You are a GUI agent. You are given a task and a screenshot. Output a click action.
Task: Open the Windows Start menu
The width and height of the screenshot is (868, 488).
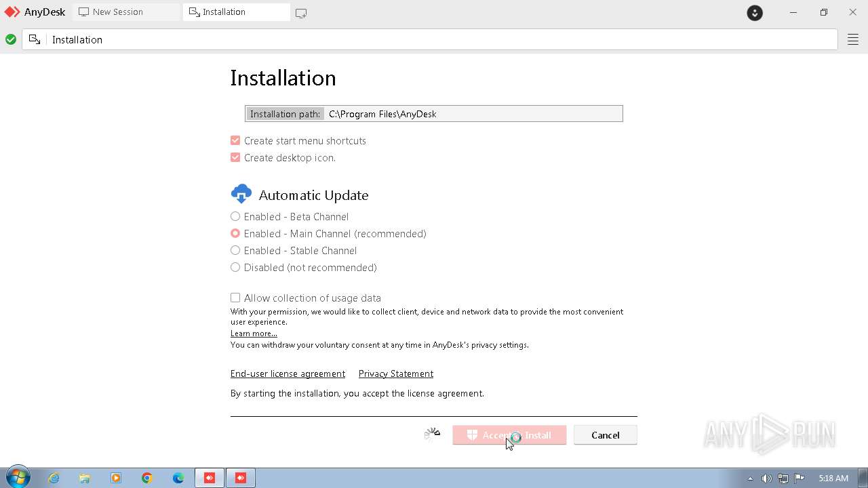tap(18, 478)
